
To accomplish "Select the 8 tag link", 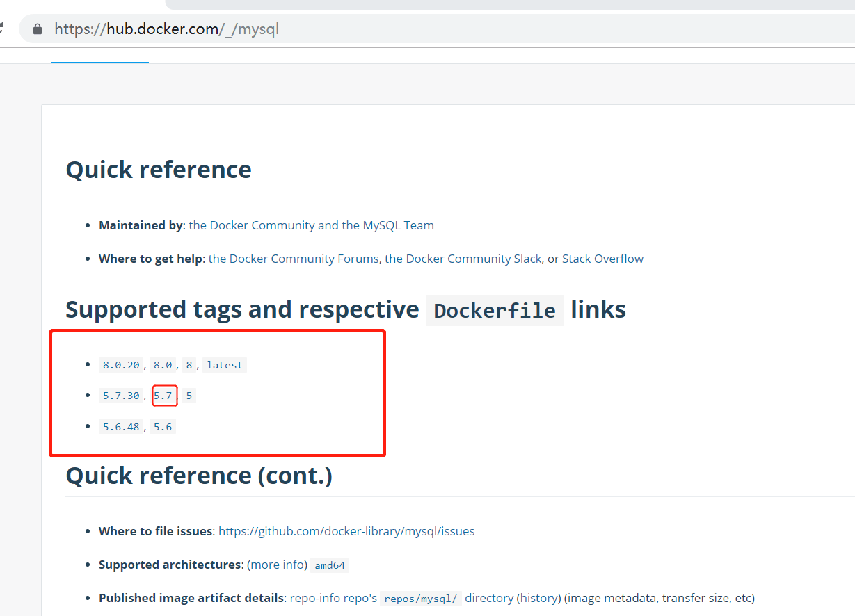I will click(189, 365).
